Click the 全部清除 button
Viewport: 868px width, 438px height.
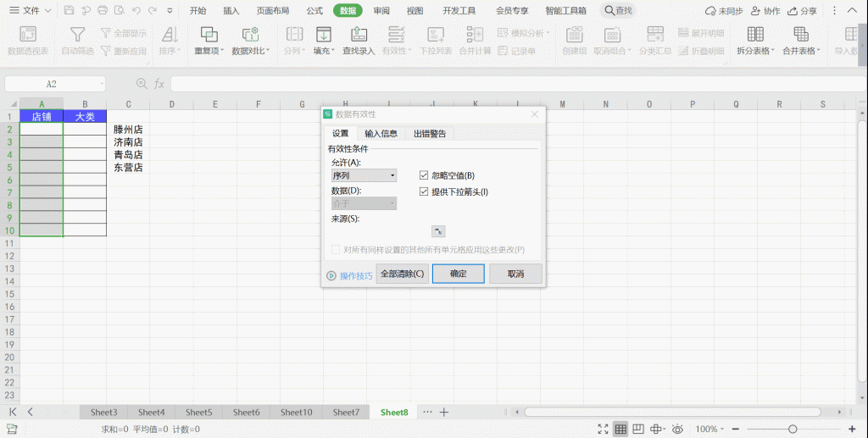coord(402,274)
